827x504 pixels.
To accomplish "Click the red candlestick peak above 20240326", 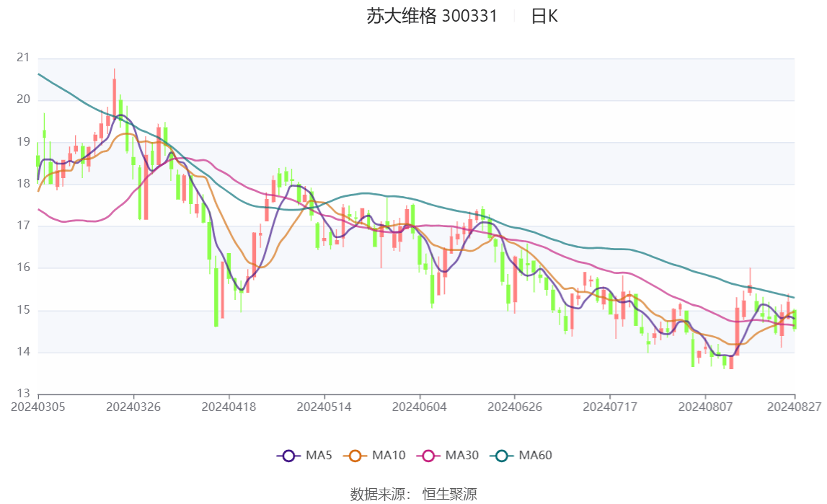I will click(114, 94).
